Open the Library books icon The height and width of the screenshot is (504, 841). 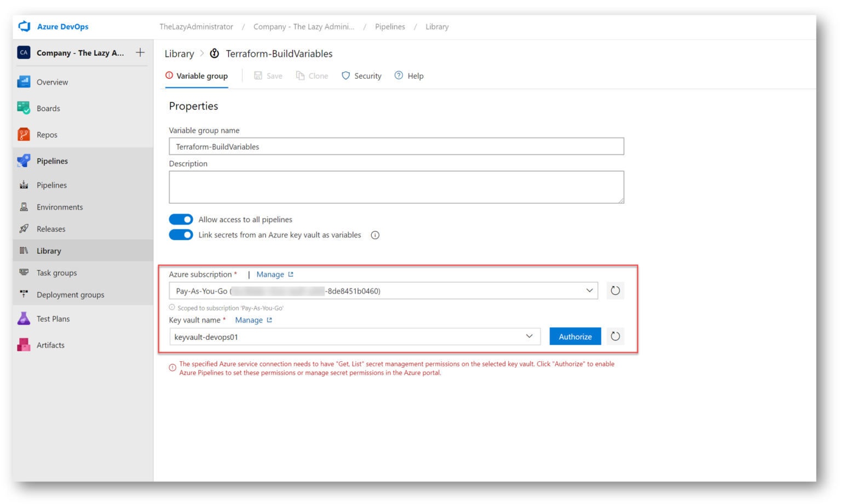point(24,251)
